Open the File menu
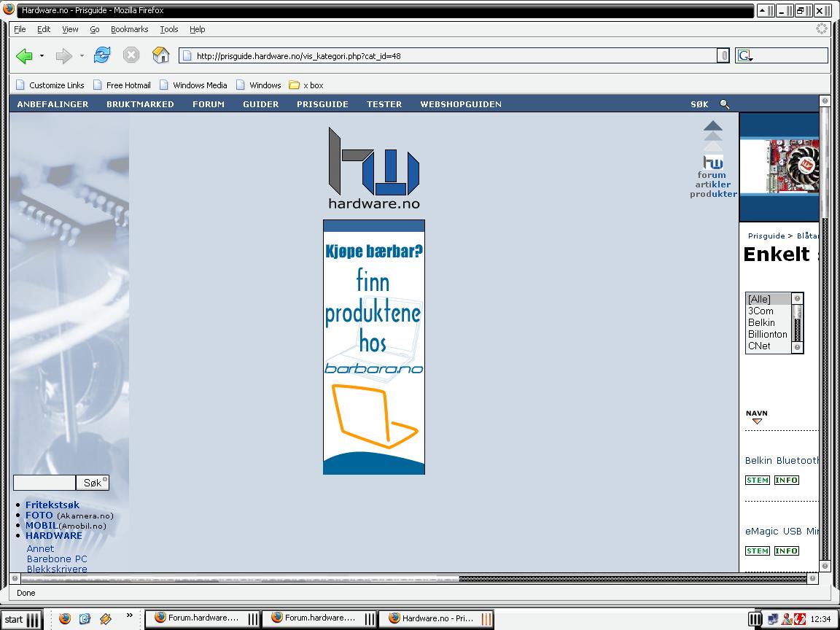840x630 pixels. (x=20, y=29)
